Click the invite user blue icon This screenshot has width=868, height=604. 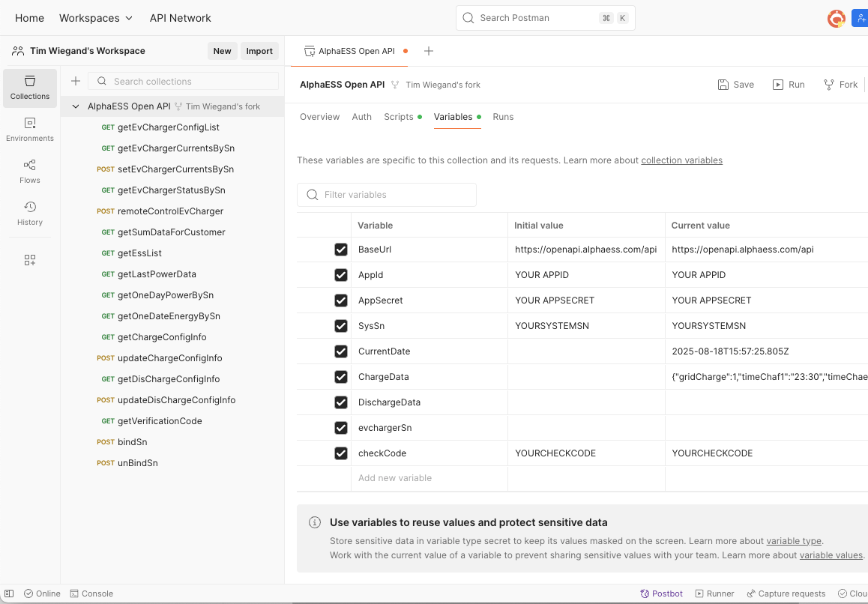tap(861, 18)
